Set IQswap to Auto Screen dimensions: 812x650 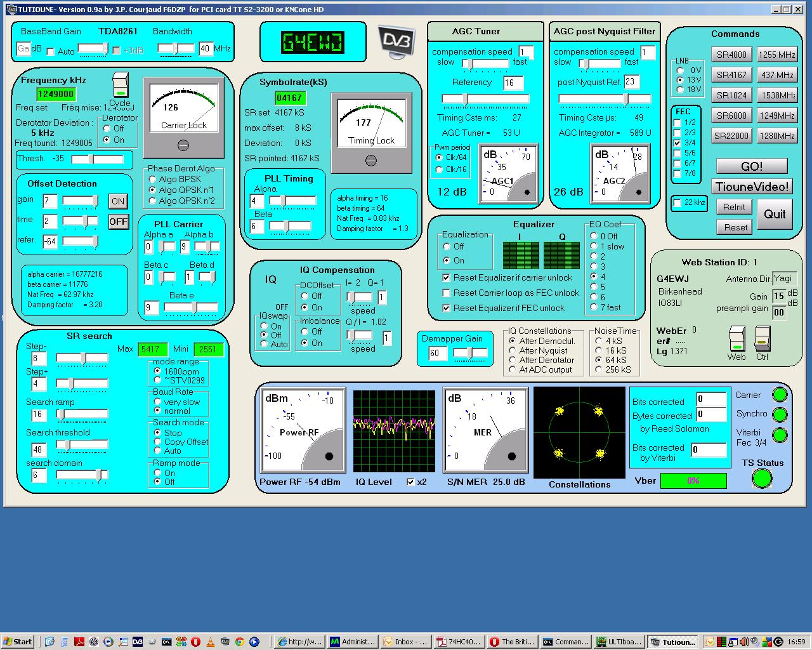264,344
